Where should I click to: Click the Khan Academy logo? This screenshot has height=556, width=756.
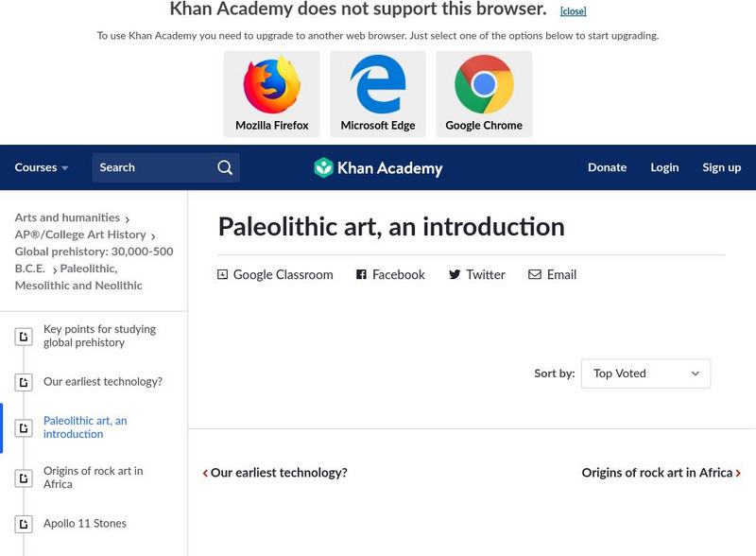pyautogui.click(x=378, y=167)
